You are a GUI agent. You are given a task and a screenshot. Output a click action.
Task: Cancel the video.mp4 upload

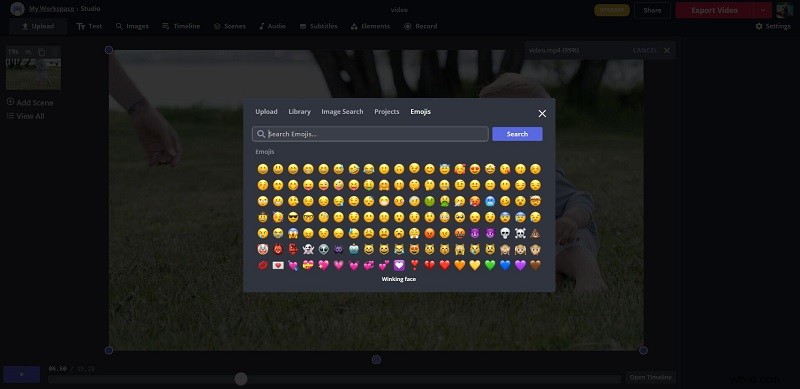click(644, 51)
